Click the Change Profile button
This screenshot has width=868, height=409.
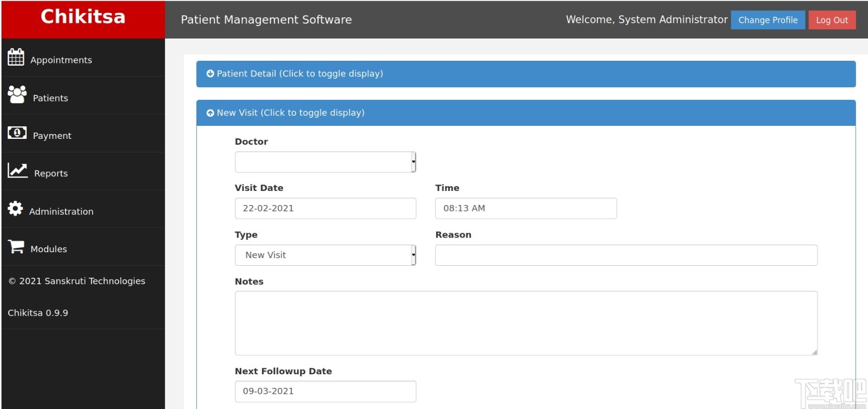(768, 20)
